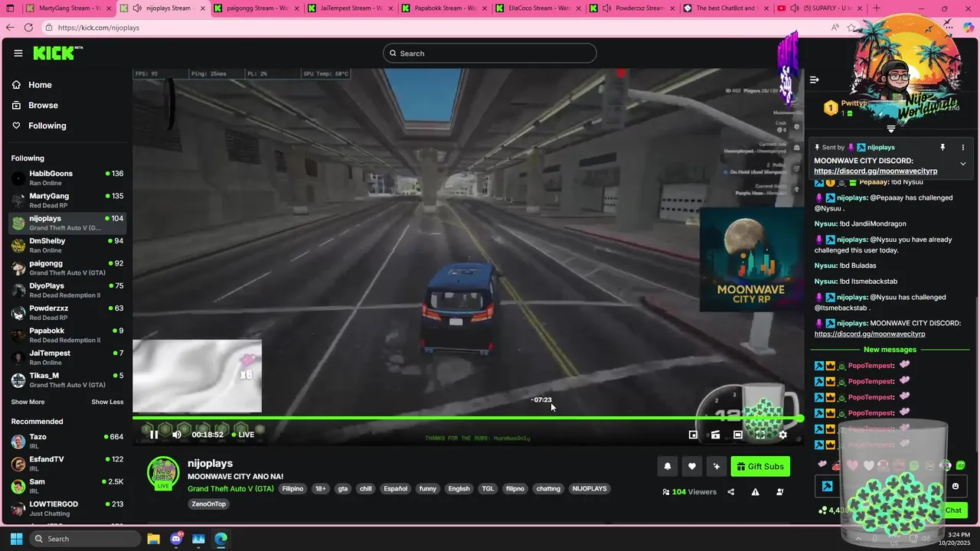980x551 pixels.
Task: Open the Windows Start menu
Action: click(x=16, y=539)
